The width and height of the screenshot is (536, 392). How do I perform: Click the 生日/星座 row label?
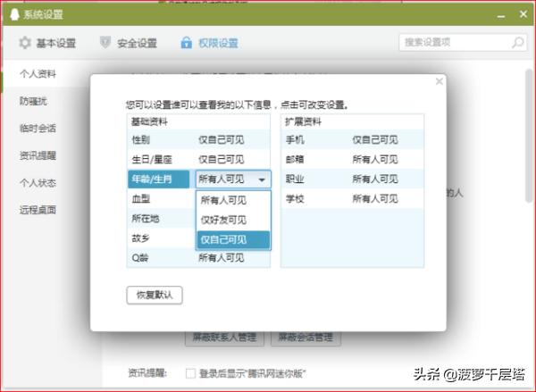click(152, 160)
